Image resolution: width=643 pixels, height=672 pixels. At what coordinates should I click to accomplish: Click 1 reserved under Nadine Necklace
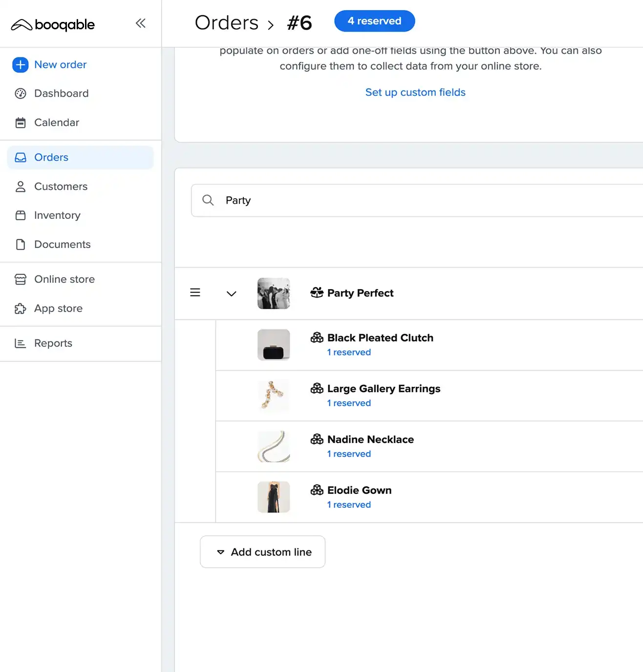click(349, 454)
